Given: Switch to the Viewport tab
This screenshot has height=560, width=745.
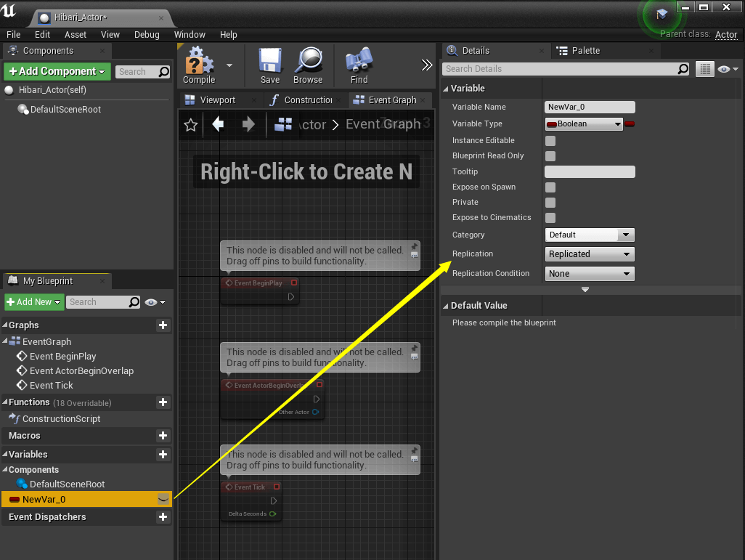Looking at the screenshot, I should point(217,100).
